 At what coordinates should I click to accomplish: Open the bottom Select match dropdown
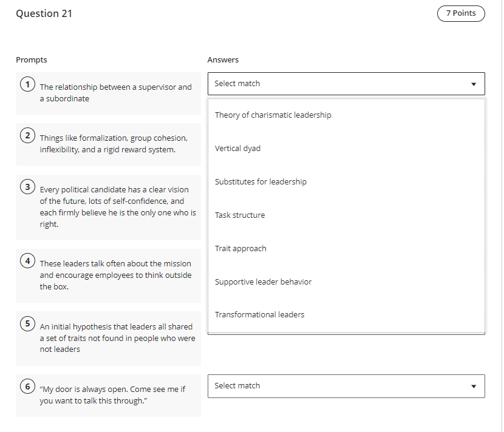[346, 386]
